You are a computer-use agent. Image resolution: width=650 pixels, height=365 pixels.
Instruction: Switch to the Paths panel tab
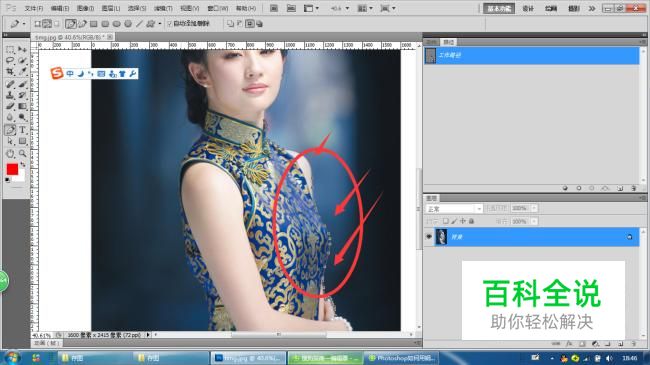click(449, 42)
